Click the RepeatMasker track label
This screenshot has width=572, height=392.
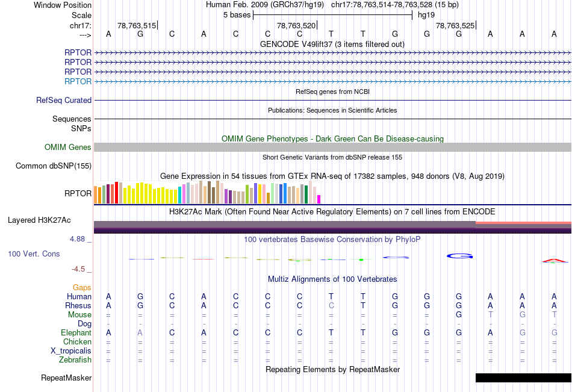(66, 378)
